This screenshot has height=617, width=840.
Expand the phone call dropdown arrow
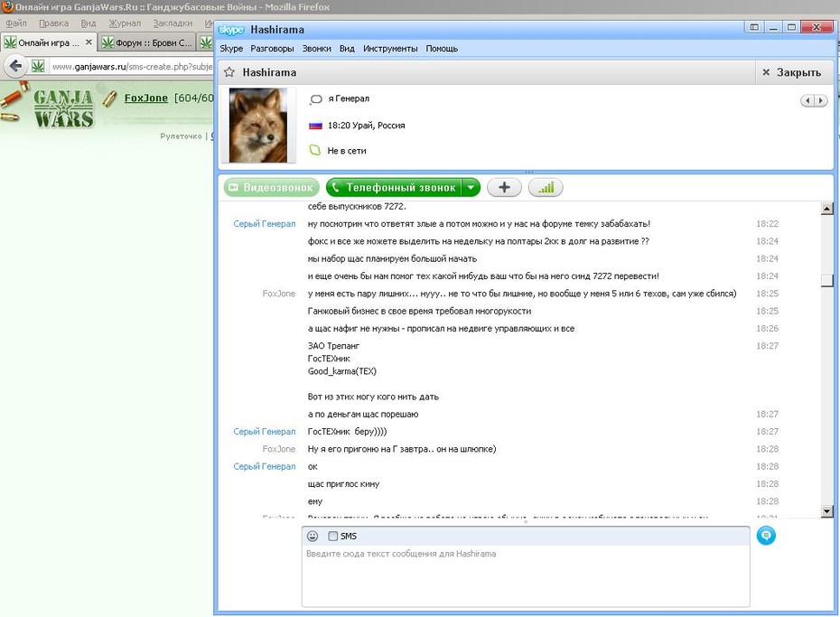(471, 188)
